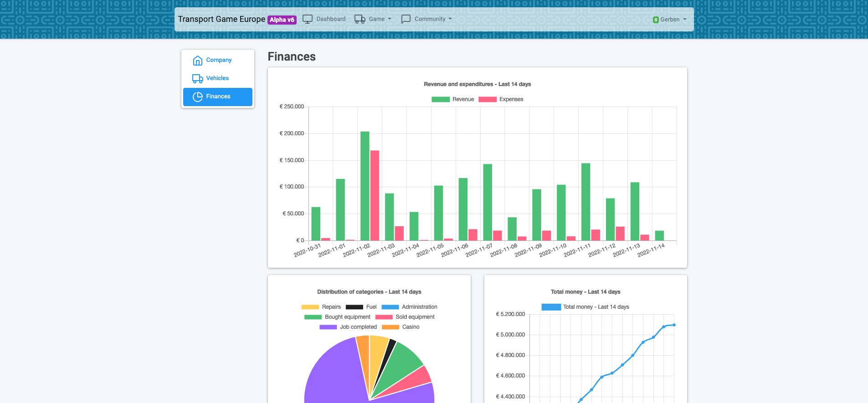Click the Vehicles truck icon in sidebar

[x=198, y=79]
